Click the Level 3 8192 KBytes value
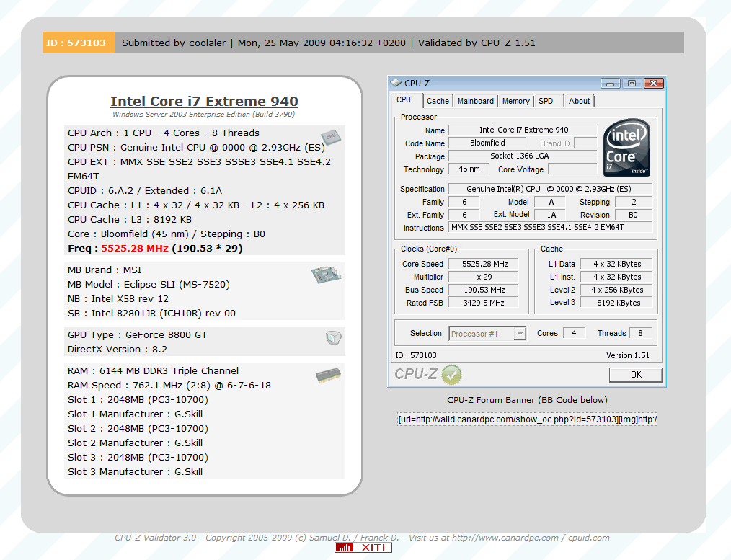Screen dimensions: 731x560 617,303
